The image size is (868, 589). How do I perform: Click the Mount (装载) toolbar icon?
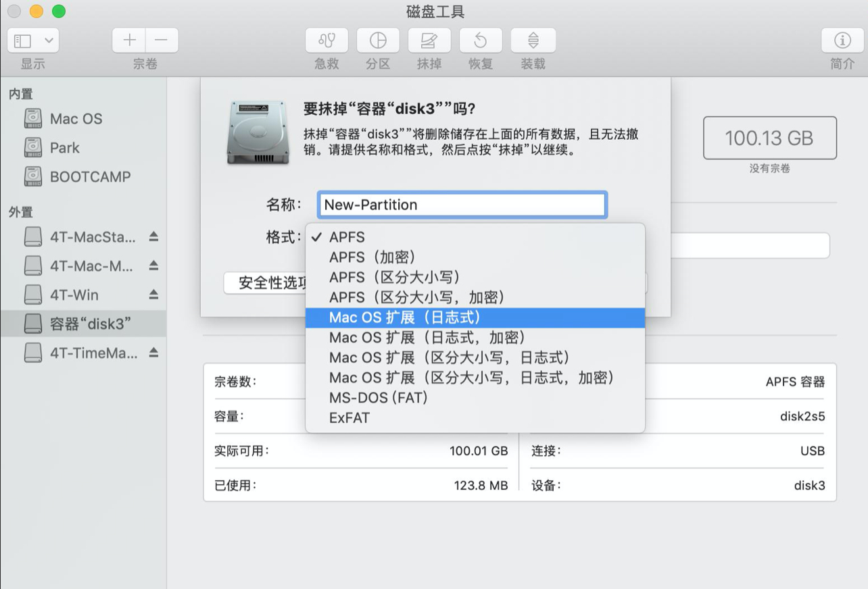(x=533, y=40)
